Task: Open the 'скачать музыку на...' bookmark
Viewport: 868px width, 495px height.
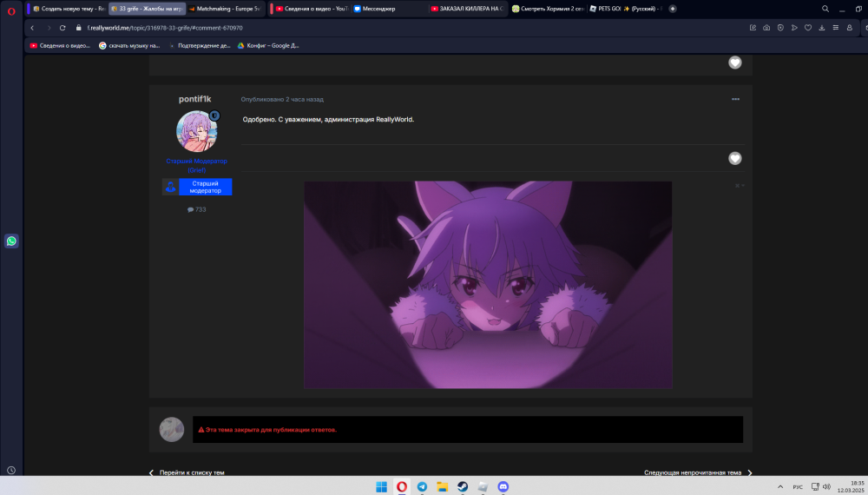Action: pos(129,45)
